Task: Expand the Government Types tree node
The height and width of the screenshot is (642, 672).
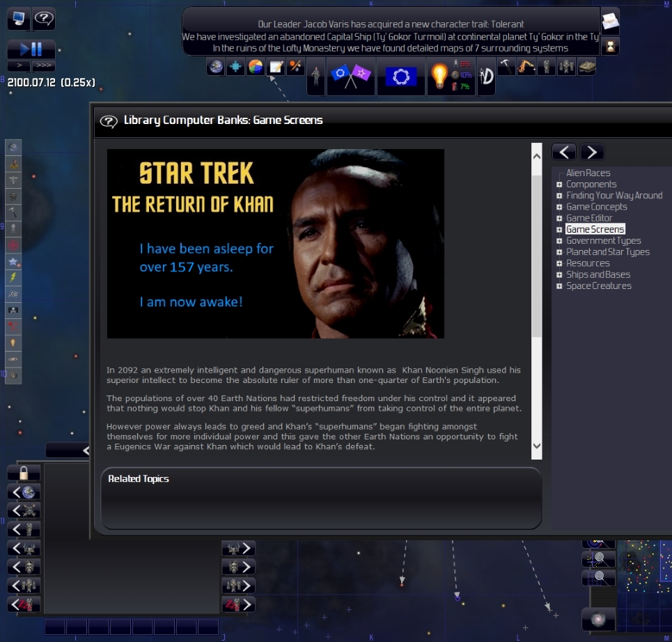Action: pyautogui.click(x=559, y=241)
